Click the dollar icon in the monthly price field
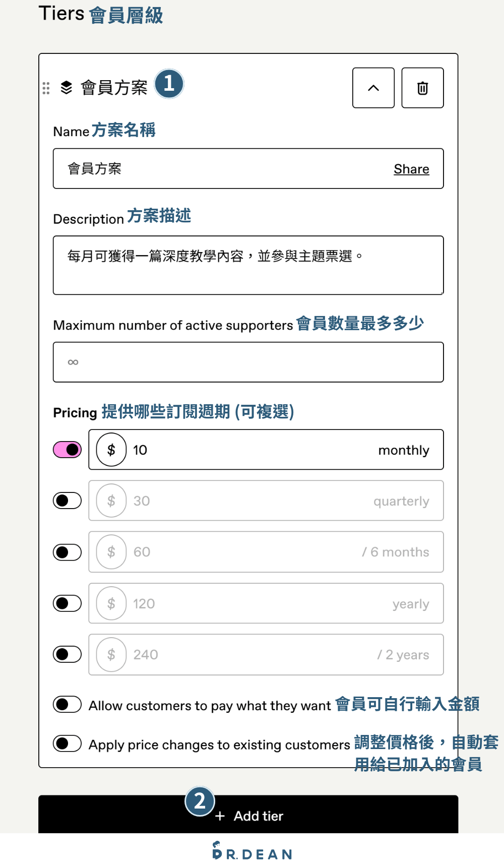The image size is (504, 867). (111, 450)
